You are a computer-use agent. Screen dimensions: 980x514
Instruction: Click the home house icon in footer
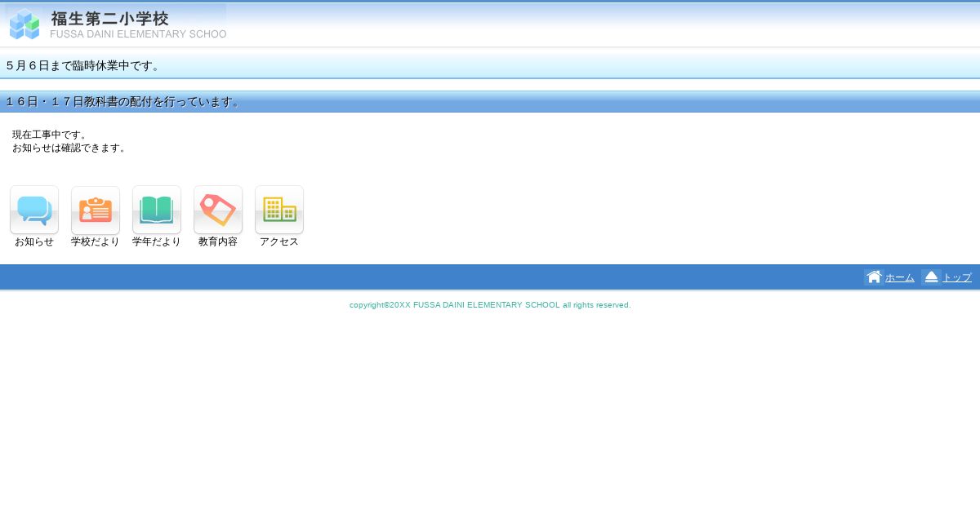pyautogui.click(x=874, y=277)
